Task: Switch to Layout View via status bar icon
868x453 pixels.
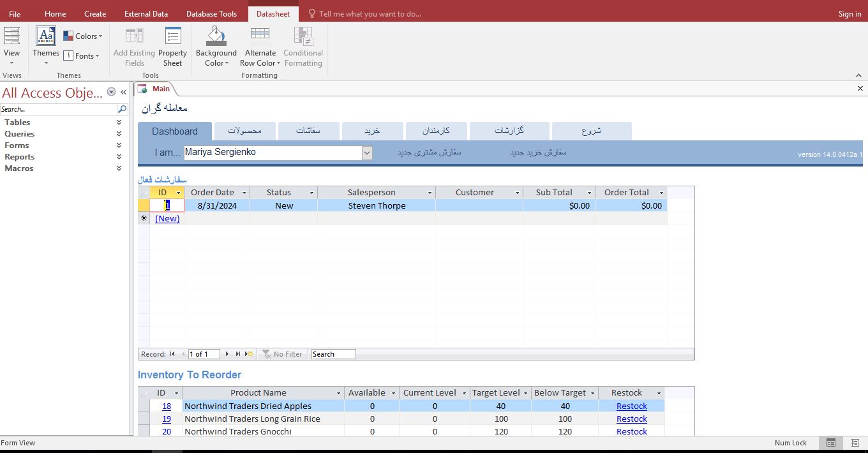Action: [x=855, y=443]
